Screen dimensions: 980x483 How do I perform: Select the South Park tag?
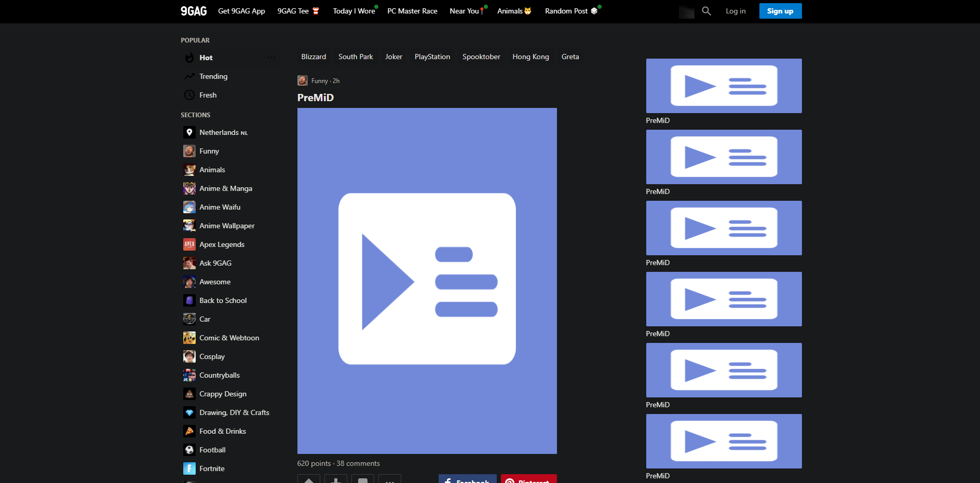point(356,57)
